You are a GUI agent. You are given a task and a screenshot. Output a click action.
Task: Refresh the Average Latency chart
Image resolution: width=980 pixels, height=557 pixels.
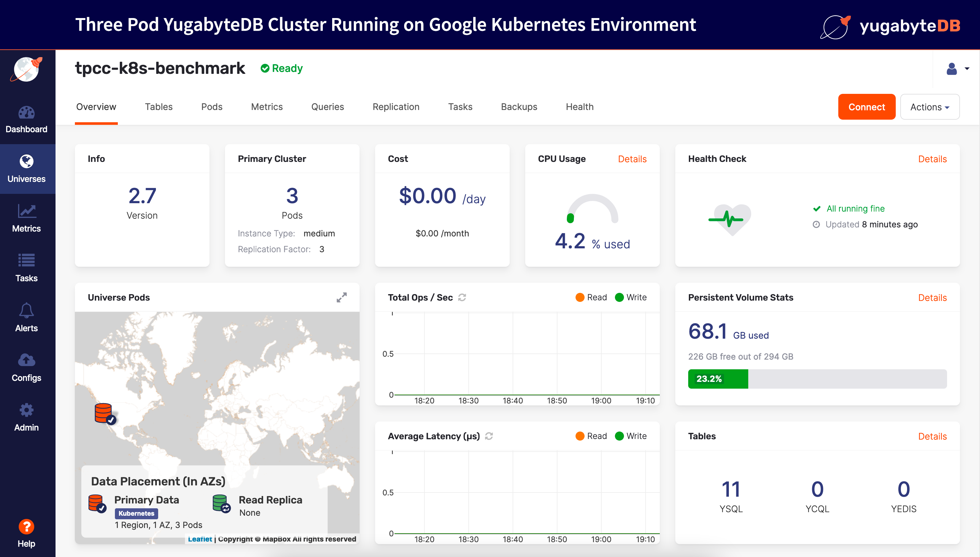pyautogui.click(x=489, y=436)
